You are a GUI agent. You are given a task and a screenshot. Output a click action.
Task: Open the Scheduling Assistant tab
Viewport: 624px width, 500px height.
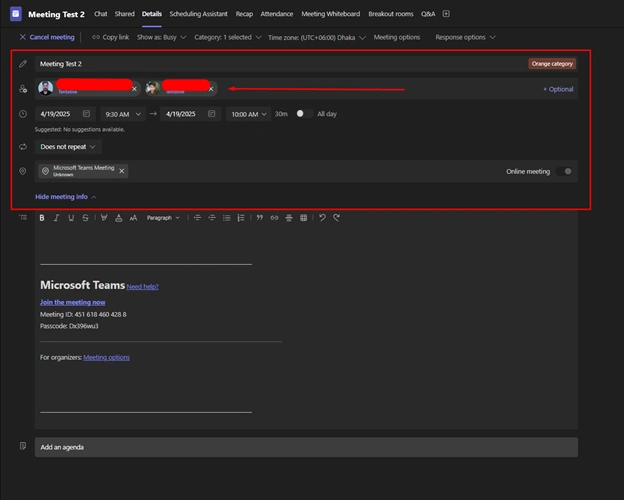(199, 14)
